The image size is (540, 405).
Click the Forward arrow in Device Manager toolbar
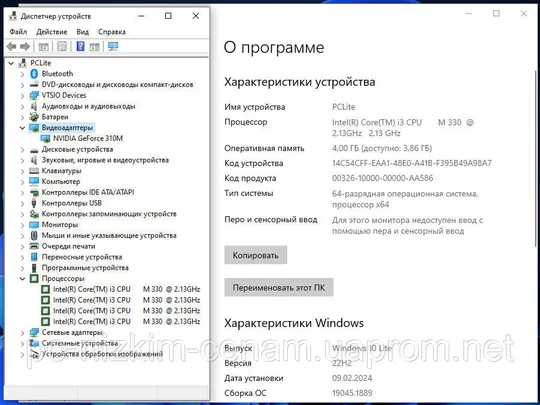point(25,46)
